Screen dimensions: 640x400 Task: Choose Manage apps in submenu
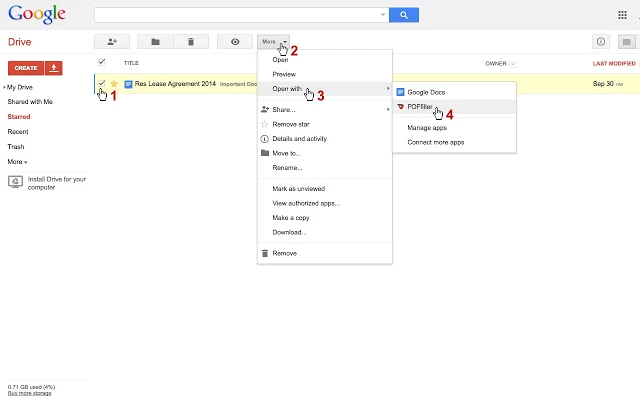click(454, 128)
